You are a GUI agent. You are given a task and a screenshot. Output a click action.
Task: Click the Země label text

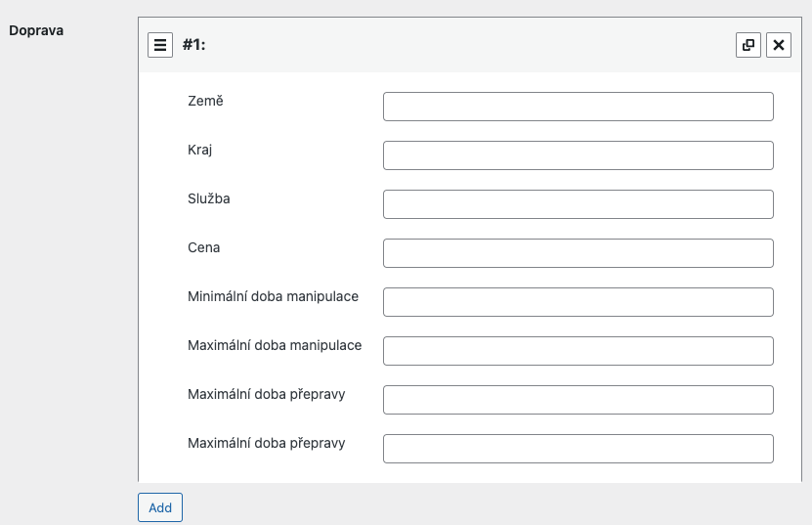(205, 101)
